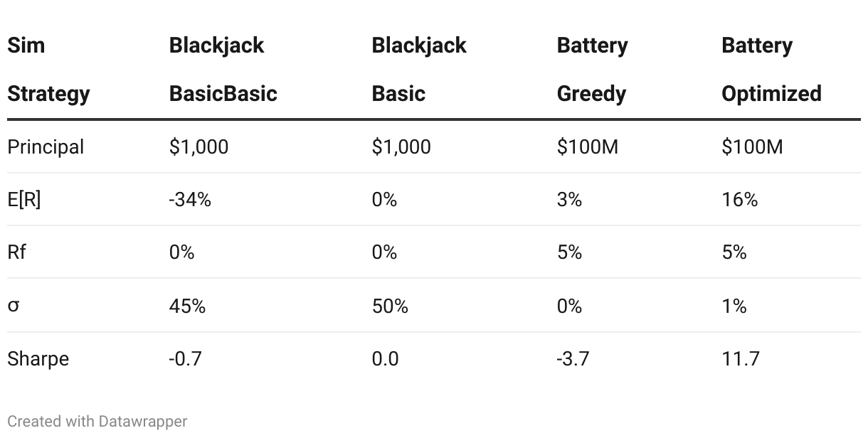Click the E[R] row label
The height and width of the screenshot is (438, 868).
(x=24, y=200)
